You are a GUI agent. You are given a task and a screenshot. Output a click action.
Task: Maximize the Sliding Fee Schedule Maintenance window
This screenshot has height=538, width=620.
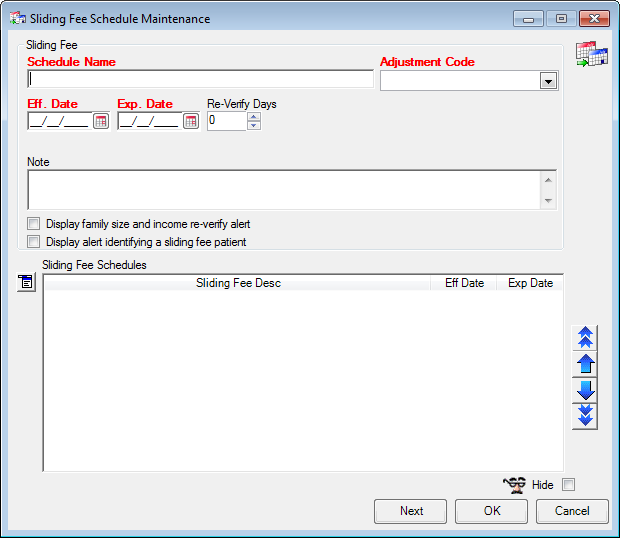(x=561, y=19)
